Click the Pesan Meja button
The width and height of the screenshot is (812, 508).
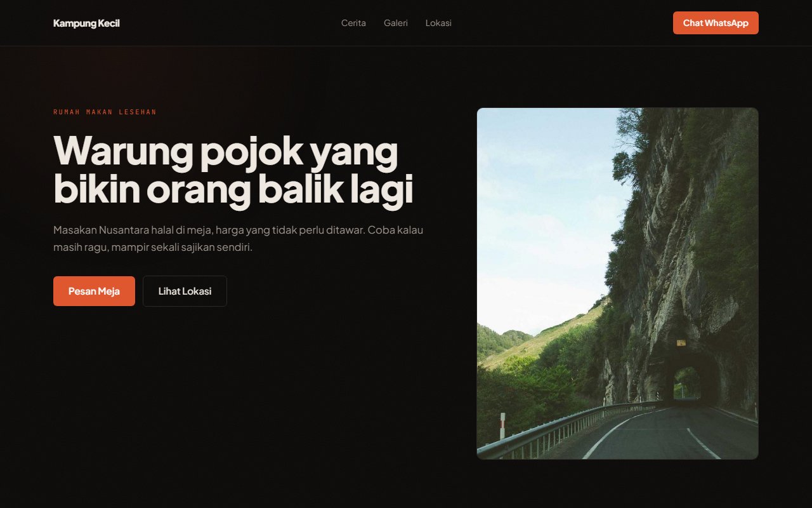[94, 291]
